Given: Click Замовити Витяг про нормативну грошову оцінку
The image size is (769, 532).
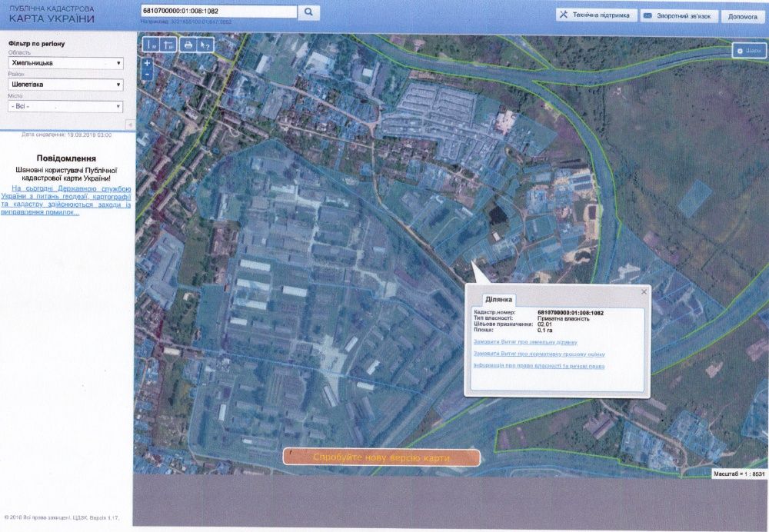Looking at the screenshot, I should tap(539, 354).
